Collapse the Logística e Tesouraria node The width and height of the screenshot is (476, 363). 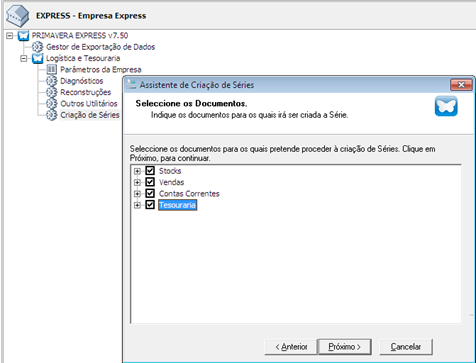(24, 59)
